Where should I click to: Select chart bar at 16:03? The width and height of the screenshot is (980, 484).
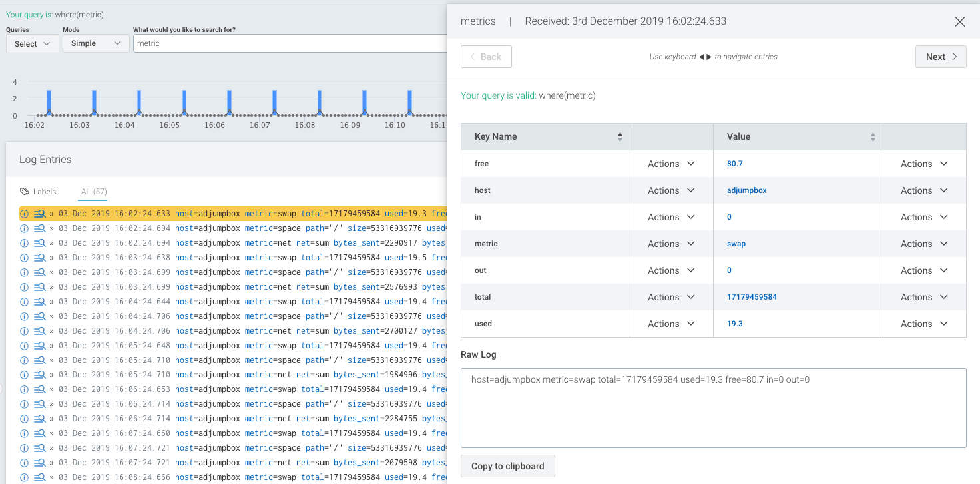point(94,103)
